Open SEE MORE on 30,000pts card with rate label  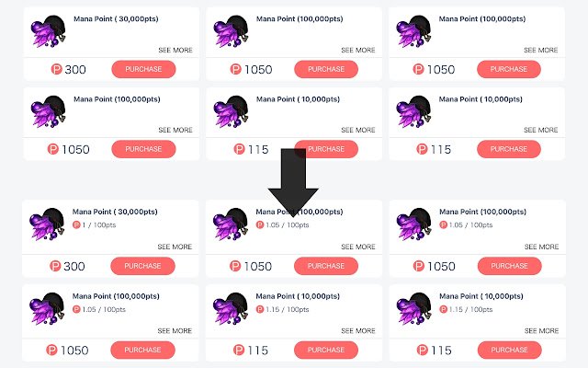[x=175, y=247]
